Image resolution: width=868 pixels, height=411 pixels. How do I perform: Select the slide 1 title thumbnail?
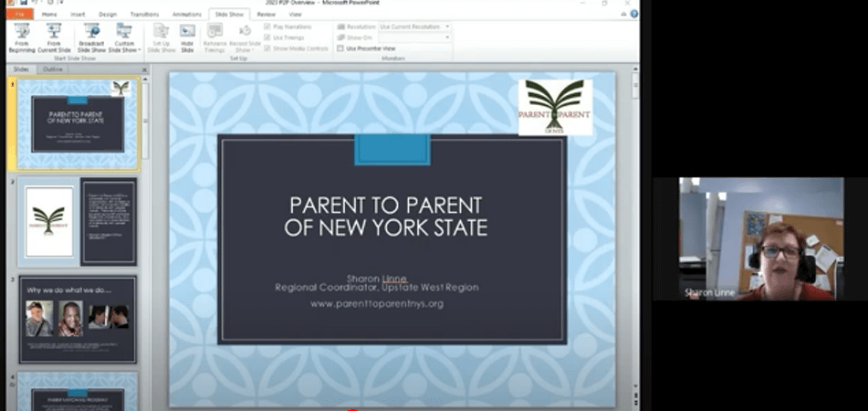[78, 124]
